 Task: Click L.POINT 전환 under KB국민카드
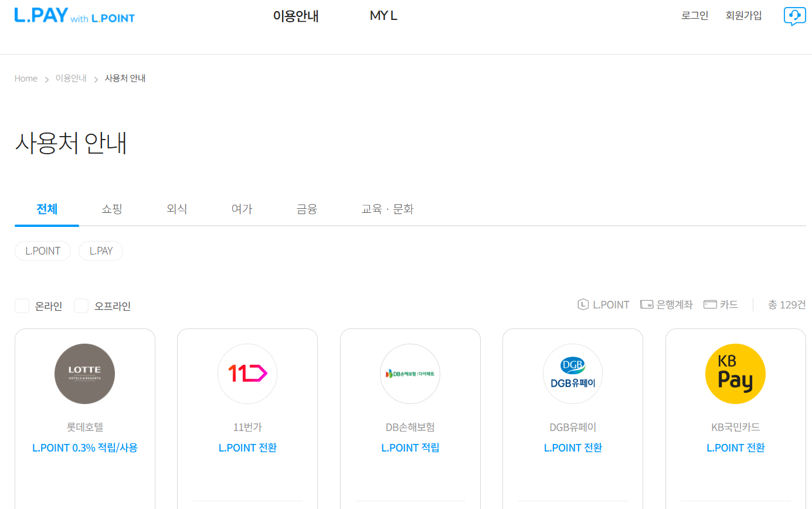[736, 448]
